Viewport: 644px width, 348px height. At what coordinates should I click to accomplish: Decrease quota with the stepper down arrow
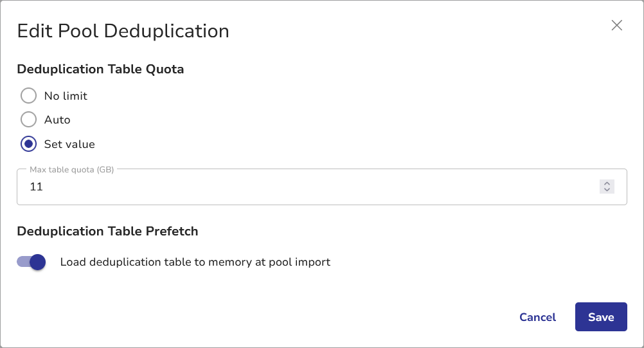click(x=607, y=191)
